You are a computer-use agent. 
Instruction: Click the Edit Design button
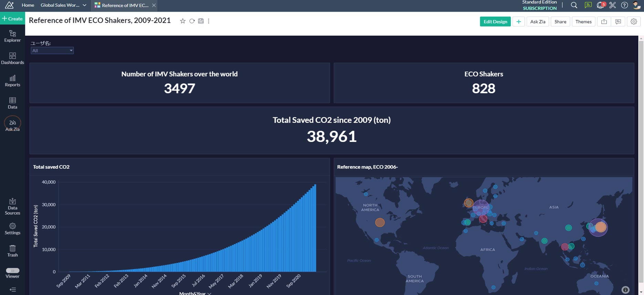click(495, 22)
